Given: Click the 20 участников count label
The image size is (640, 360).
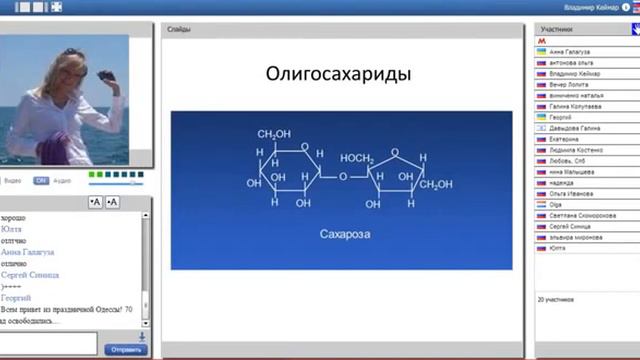Looking at the screenshot, I should (556, 300).
